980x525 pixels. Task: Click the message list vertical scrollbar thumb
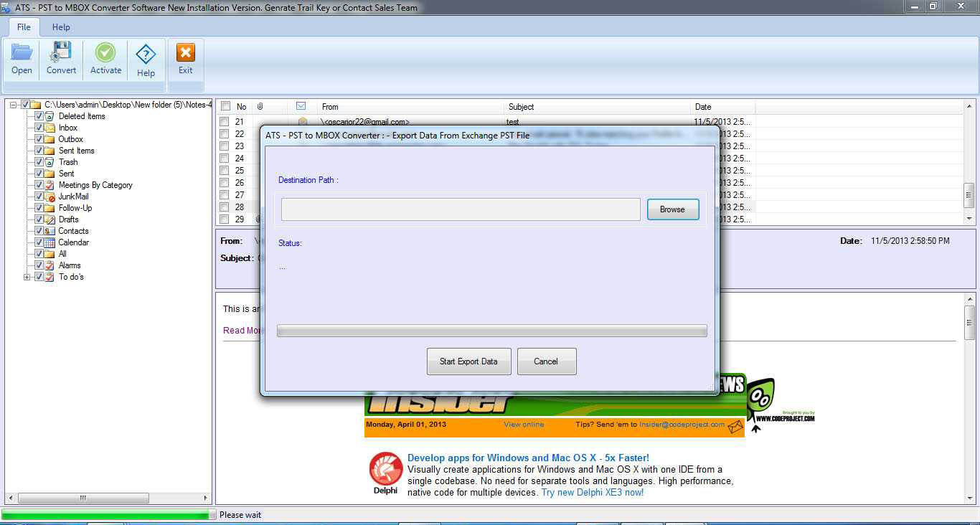(969, 195)
